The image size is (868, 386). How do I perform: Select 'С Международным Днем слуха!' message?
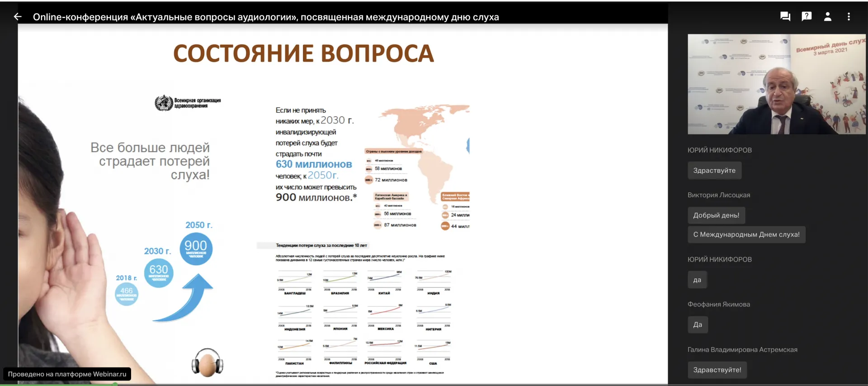coord(746,234)
